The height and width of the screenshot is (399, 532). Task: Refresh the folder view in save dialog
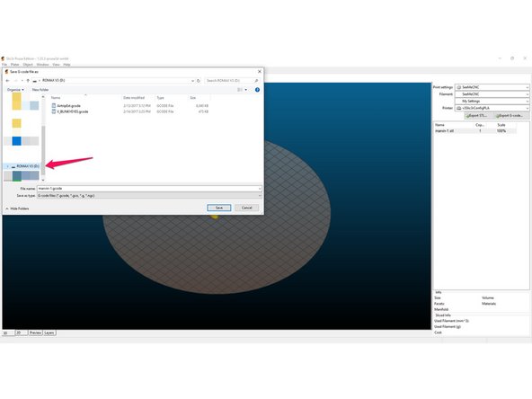(199, 81)
